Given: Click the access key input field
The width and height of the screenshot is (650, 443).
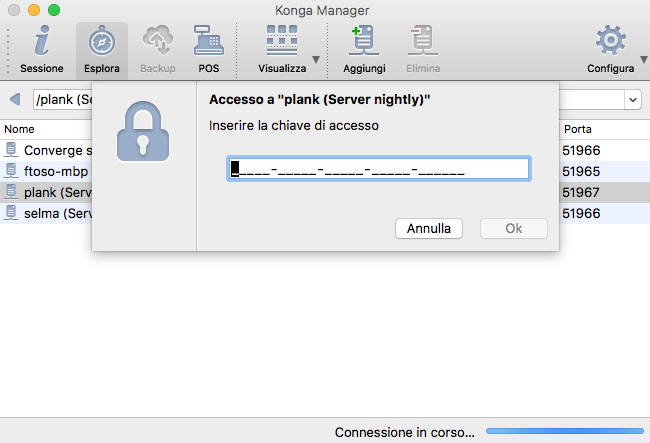Looking at the screenshot, I should pos(378,169).
